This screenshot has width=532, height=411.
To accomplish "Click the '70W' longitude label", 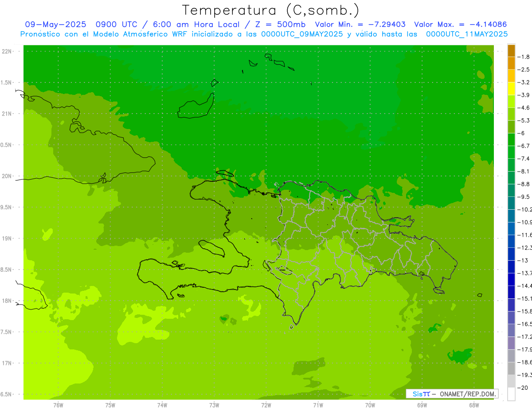I will click(x=370, y=405).
